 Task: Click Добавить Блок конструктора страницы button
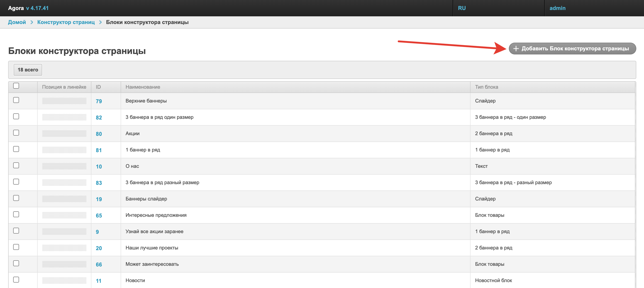pyautogui.click(x=572, y=49)
